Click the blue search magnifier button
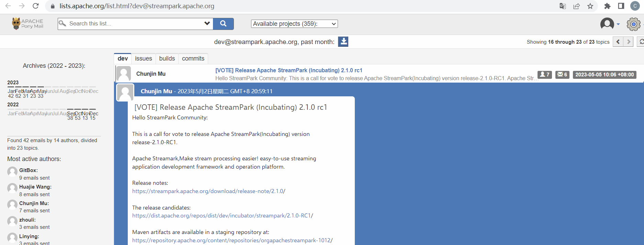This screenshot has width=644, height=245. click(223, 24)
